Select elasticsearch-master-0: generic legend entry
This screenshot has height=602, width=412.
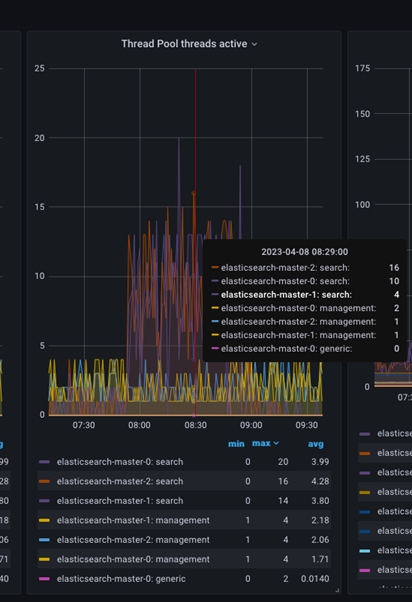click(121, 579)
